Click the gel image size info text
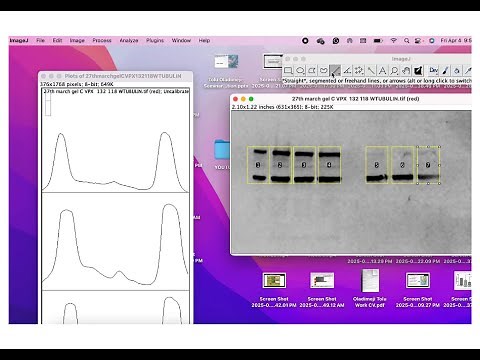 tap(282, 107)
